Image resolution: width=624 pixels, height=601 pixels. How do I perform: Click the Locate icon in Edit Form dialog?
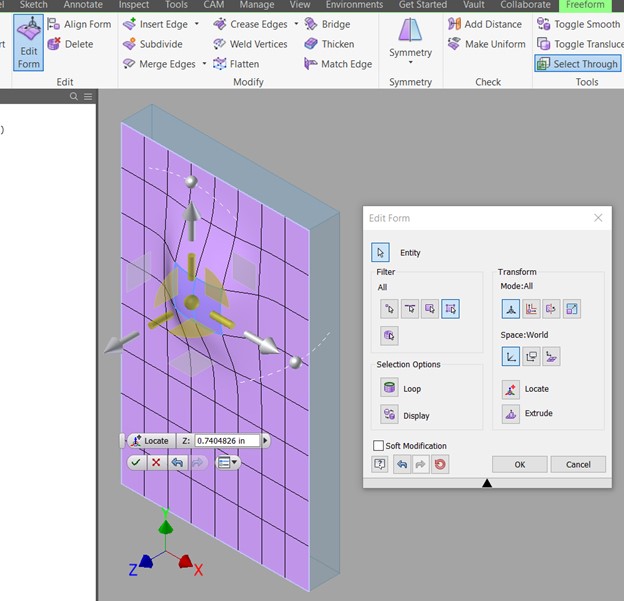pyautogui.click(x=511, y=390)
